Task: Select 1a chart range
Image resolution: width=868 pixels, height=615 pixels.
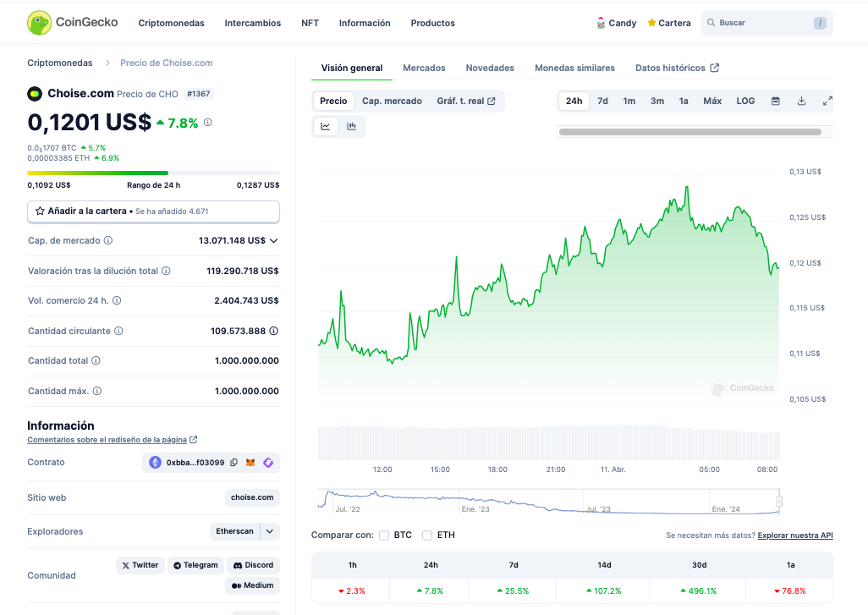Action: (x=684, y=101)
